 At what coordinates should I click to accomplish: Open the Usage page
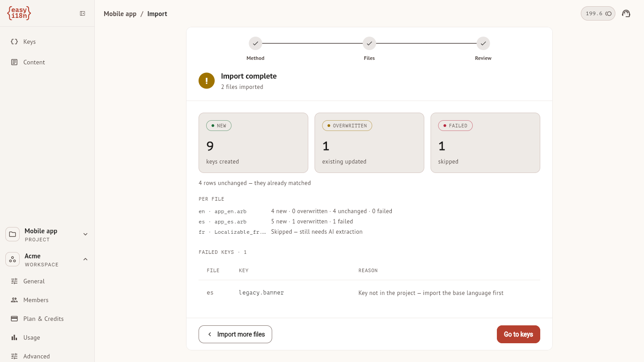[x=47, y=337]
